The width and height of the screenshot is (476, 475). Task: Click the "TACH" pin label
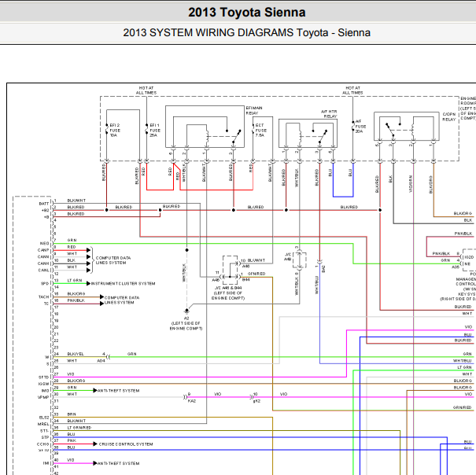click(44, 296)
